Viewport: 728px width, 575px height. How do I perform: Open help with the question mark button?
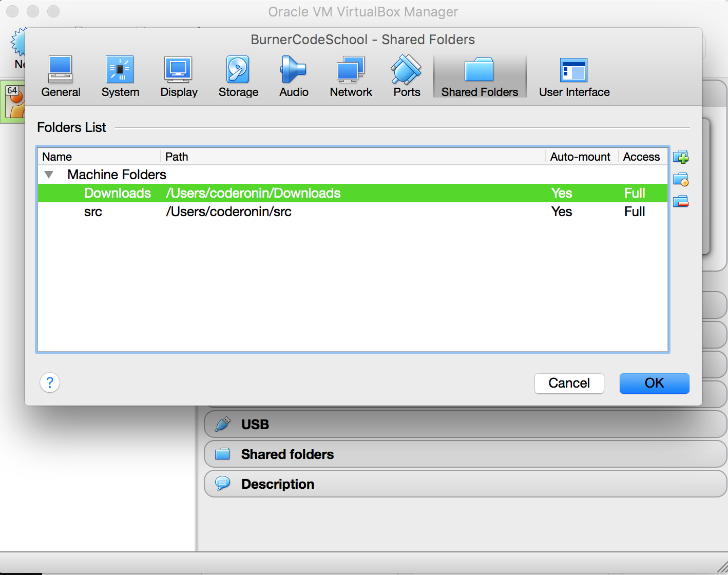tap(50, 382)
